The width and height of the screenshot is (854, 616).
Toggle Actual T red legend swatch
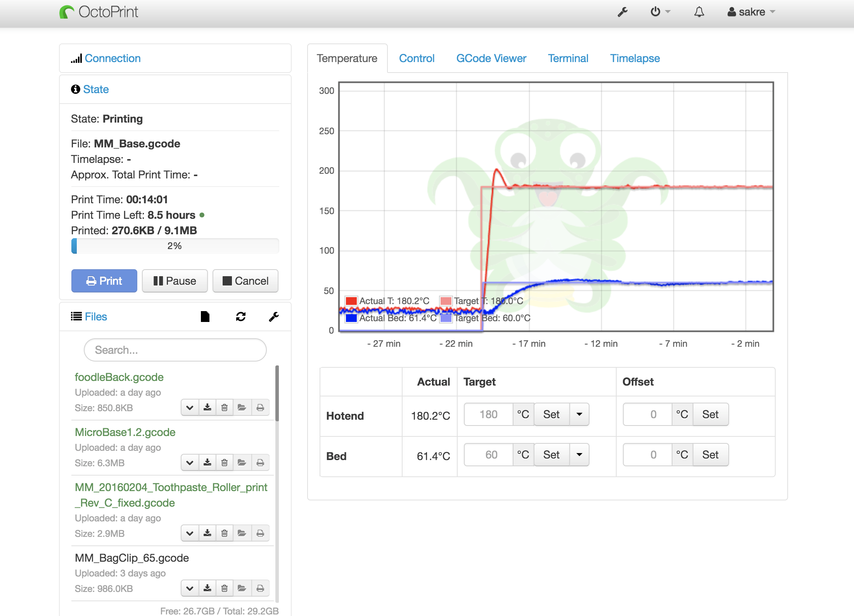pos(351,301)
